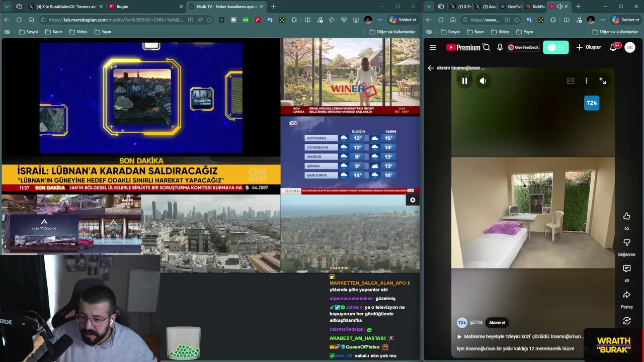
Task: Open the remix icon below Paylaş
Action: click(626, 321)
